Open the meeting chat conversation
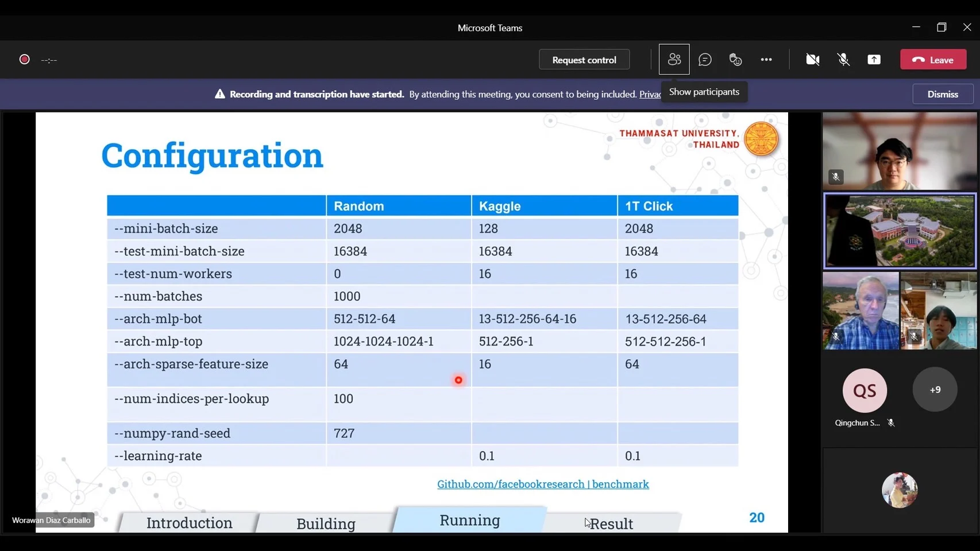The width and height of the screenshot is (980, 551). tap(705, 60)
